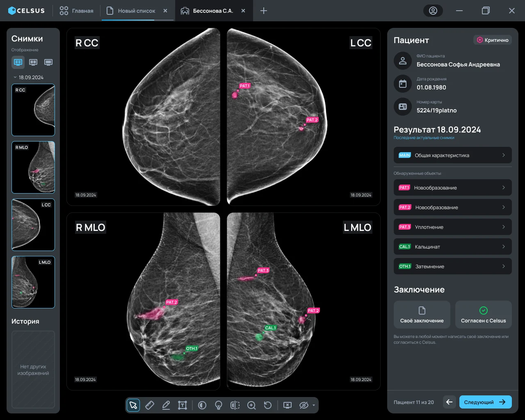The width and height of the screenshot is (525, 420).
Task: Click Согласен с Celsus button
Action: pyautogui.click(x=484, y=315)
